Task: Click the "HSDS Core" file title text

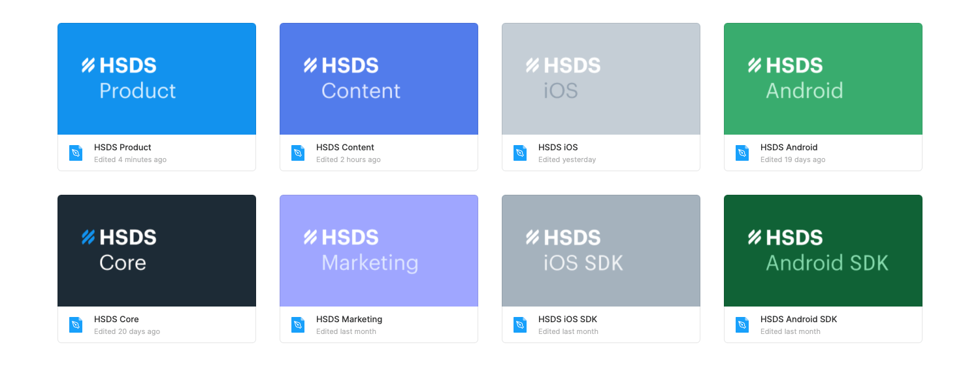Action: [x=116, y=320]
